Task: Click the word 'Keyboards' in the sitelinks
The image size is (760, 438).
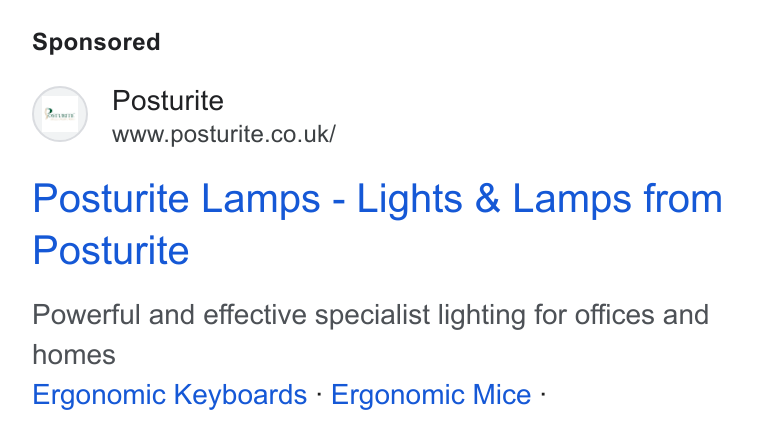Action: point(240,394)
